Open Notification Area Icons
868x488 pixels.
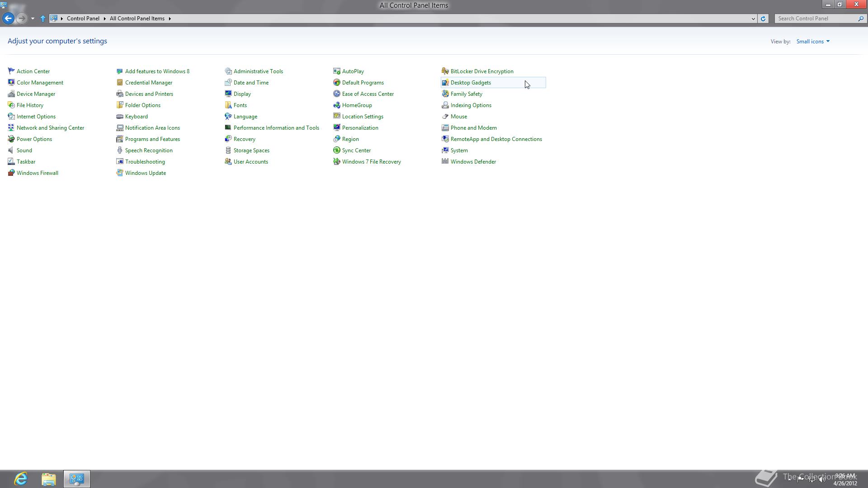click(x=152, y=127)
